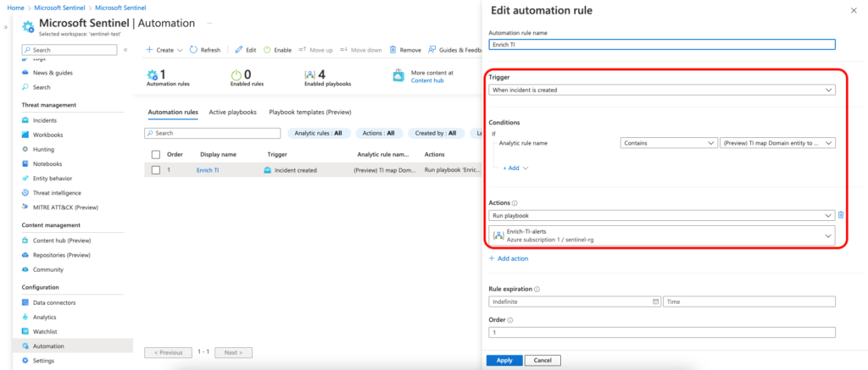
Task: Click the Enable power icon
Action: click(267, 50)
